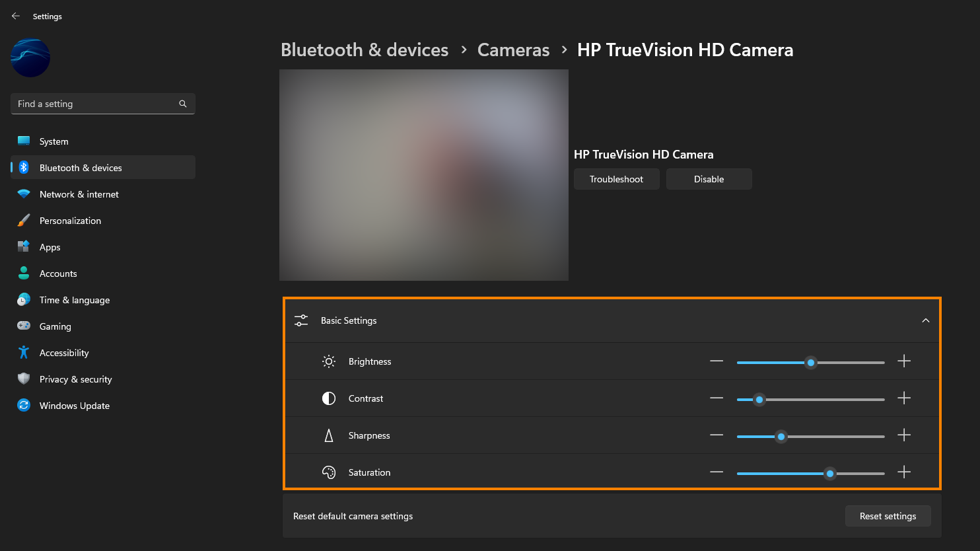This screenshot has height=551, width=980.
Task: Click the Brightness slider handle
Action: [x=811, y=362]
